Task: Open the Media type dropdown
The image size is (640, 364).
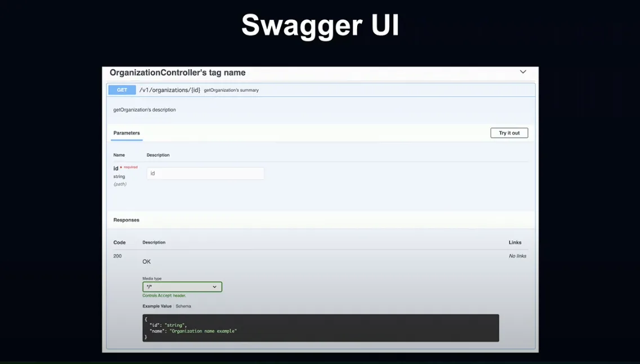Action: click(x=182, y=287)
